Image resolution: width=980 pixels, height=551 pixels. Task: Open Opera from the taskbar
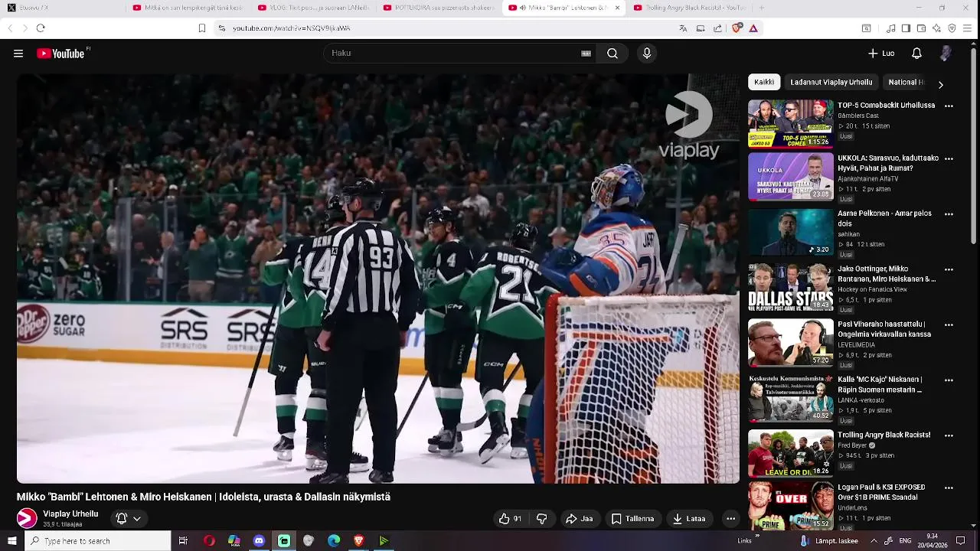(x=209, y=541)
